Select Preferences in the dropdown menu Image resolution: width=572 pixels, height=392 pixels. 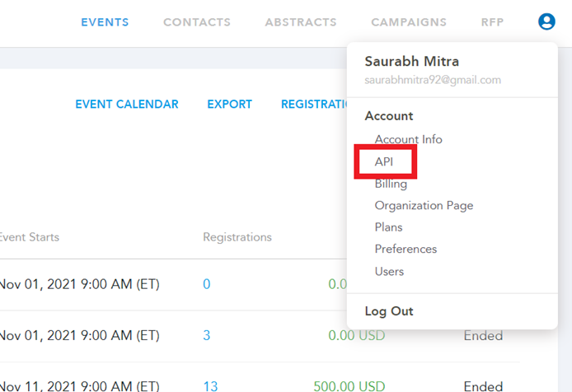406,249
